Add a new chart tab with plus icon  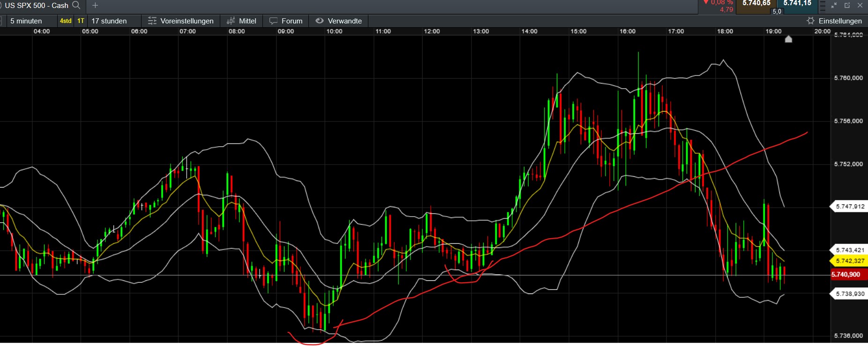click(x=95, y=5)
